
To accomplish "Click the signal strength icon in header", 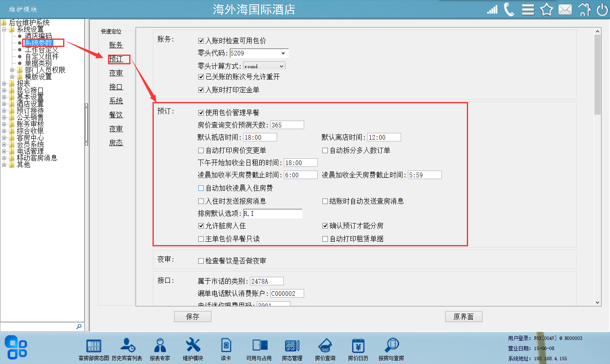I will (492, 9).
